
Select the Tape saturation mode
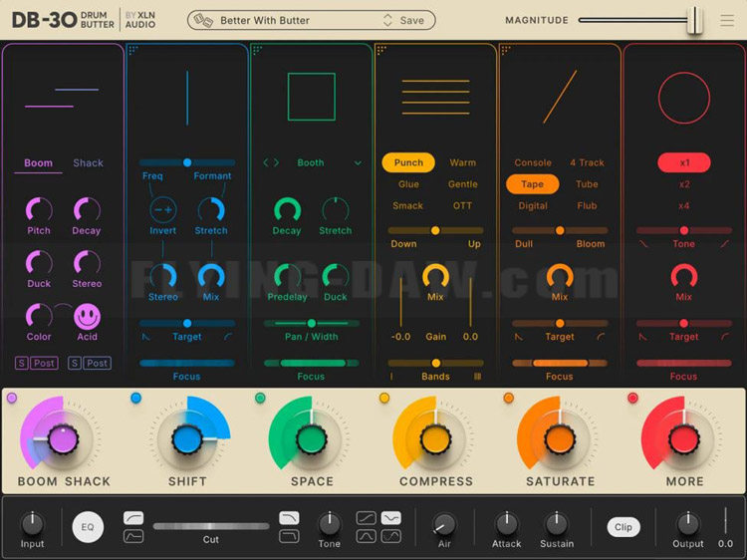pyautogui.click(x=532, y=184)
